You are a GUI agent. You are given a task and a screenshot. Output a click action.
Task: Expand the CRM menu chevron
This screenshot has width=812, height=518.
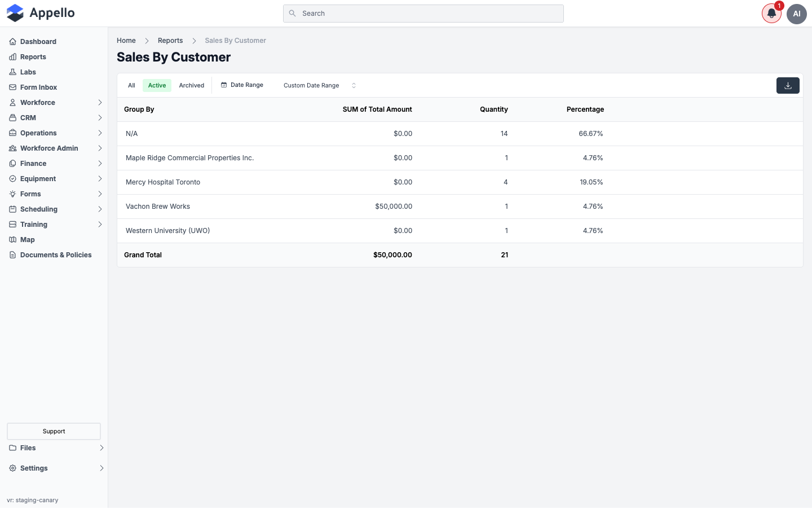point(100,118)
